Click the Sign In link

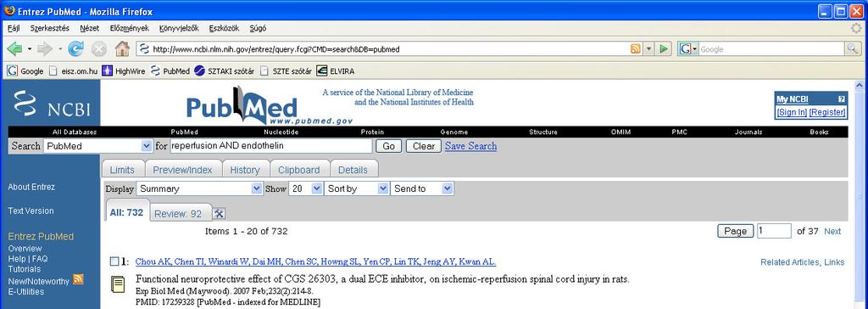[x=792, y=112]
